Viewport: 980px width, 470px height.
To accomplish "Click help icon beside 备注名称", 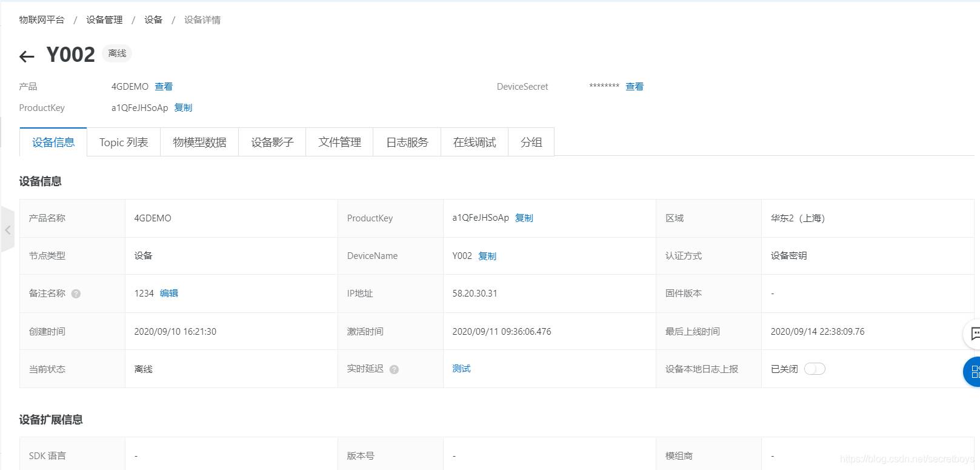I will click(x=76, y=294).
